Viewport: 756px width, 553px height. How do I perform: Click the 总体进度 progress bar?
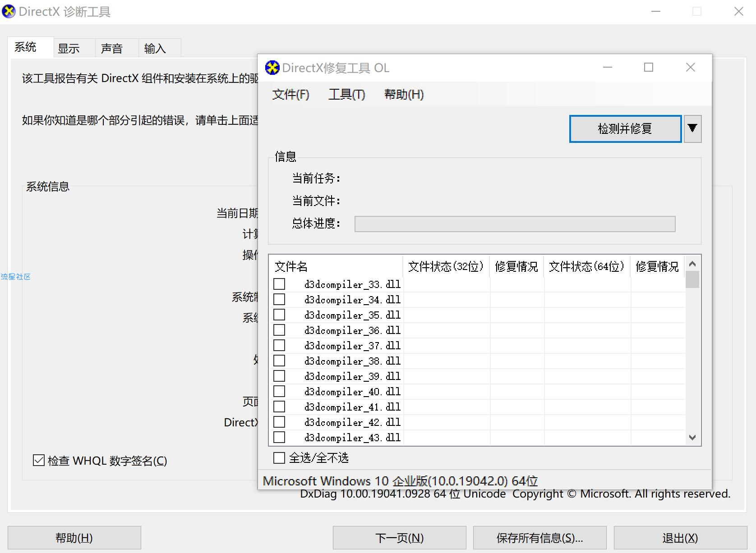pyautogui.click(x=515, y=224)
